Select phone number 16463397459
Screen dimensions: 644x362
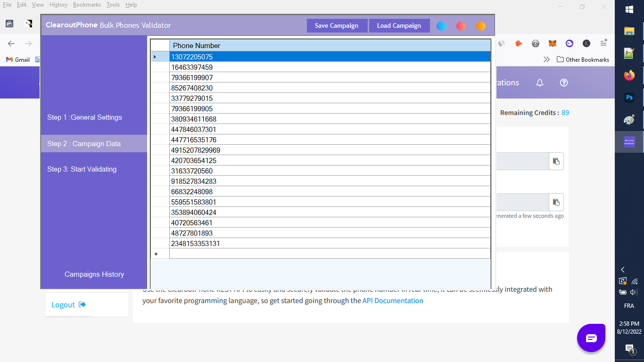(x=330, y=67)
